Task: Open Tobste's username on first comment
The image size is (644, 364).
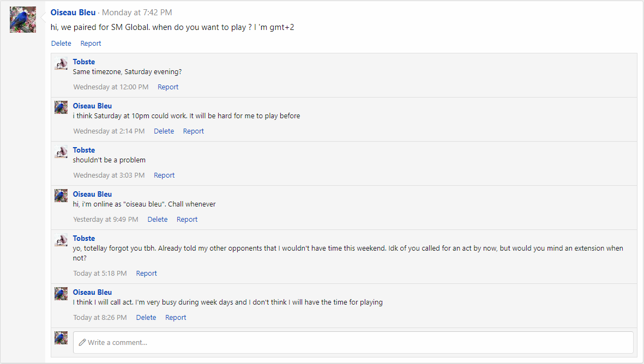Action: 84,62
